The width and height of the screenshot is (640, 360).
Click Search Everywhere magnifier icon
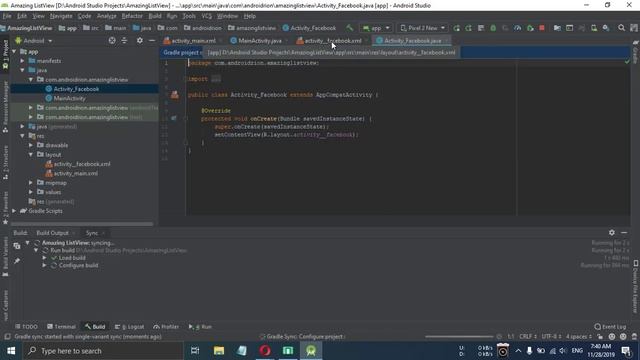click(621, 28)
